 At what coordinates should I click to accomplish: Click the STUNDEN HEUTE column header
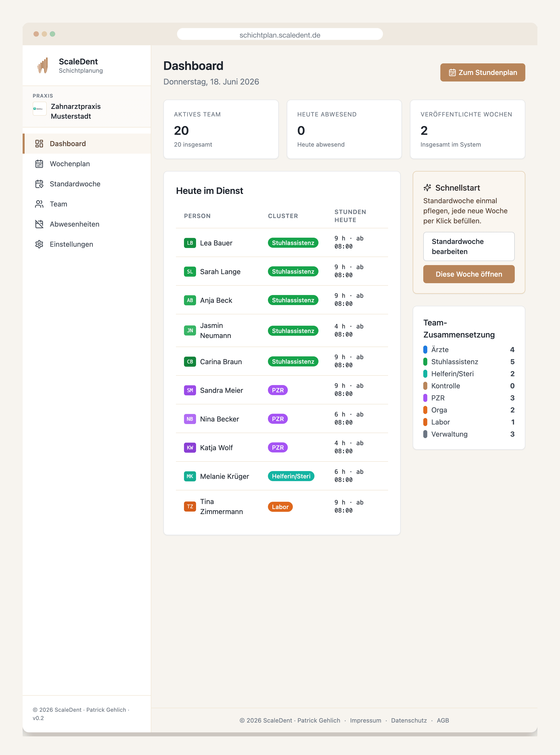tap(350, 216)
